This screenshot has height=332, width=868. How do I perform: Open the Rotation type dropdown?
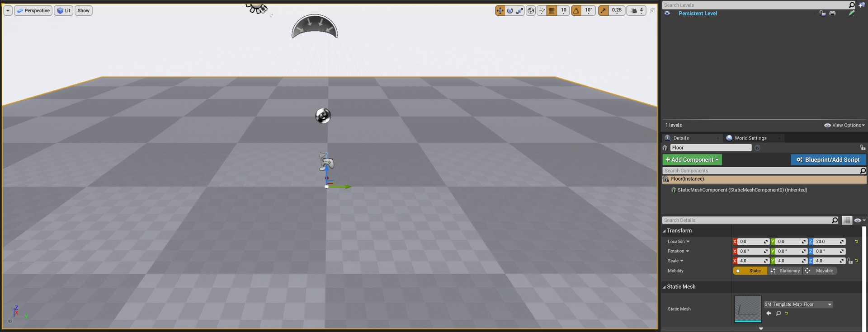coord(679,251)
